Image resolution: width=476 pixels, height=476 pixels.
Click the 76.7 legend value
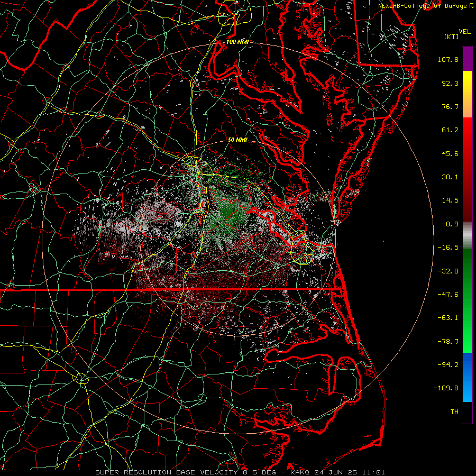tap(450, 106)
